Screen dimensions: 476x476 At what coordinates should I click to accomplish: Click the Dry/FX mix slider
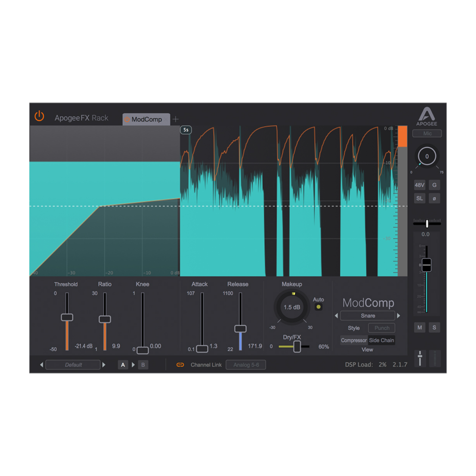(x=297, y=347)
